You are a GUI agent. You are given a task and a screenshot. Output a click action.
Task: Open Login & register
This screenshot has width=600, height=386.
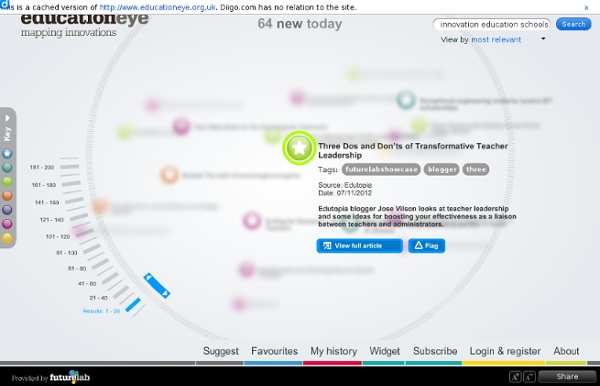click(505, 351)
